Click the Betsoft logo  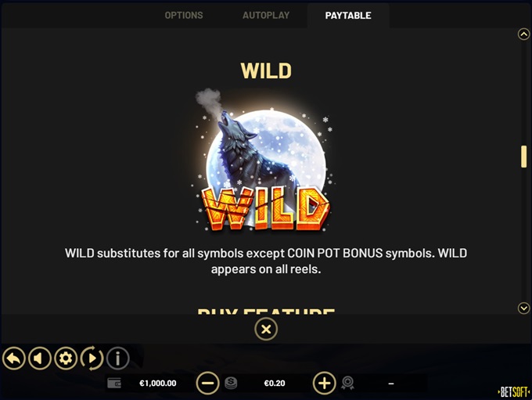pyautogui.click(x=514, y=392)
